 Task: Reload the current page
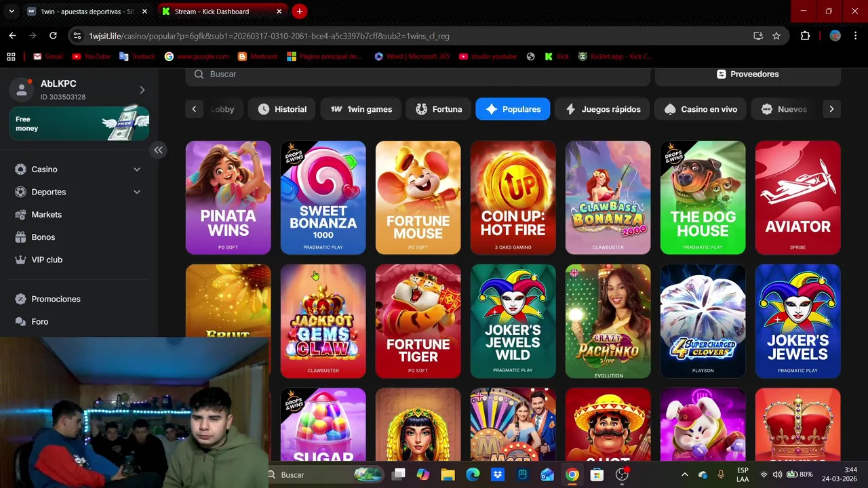click(x=53, y=36)
